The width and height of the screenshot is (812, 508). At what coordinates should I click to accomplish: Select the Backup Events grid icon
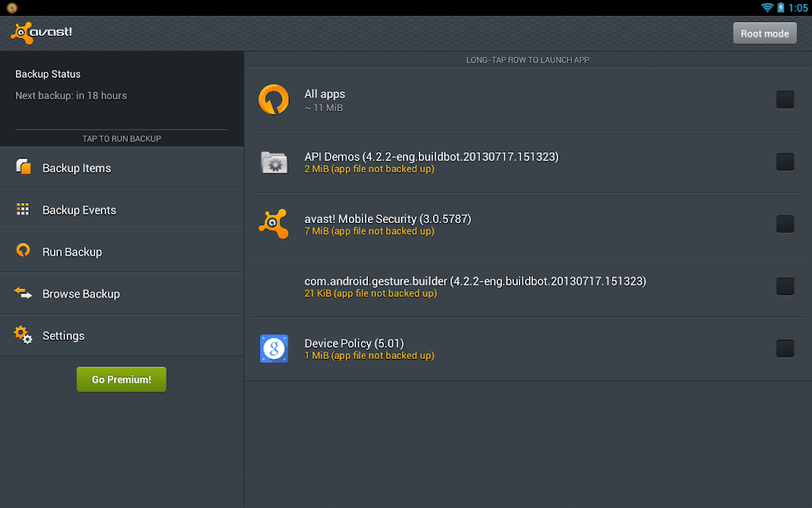[x=23, y=209]
